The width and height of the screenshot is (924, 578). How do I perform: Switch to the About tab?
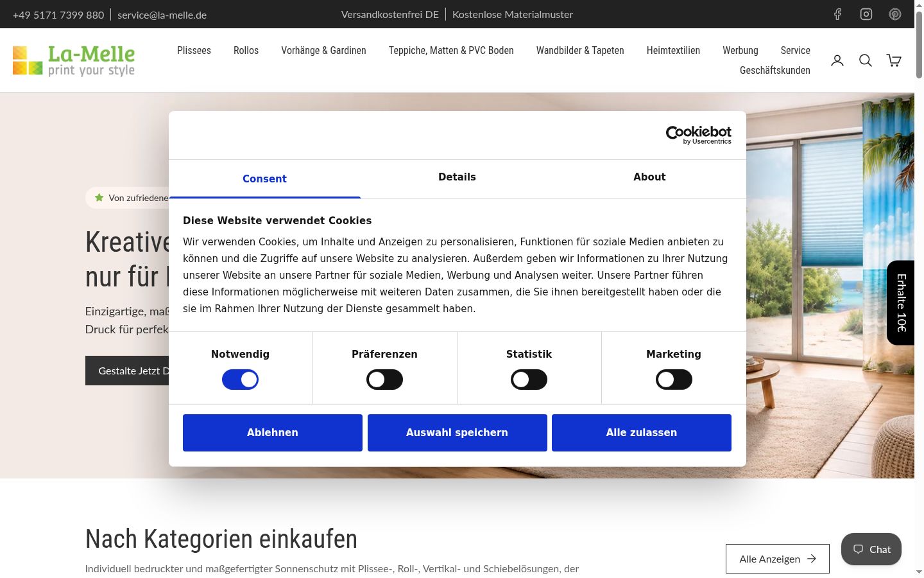point(649,177)
